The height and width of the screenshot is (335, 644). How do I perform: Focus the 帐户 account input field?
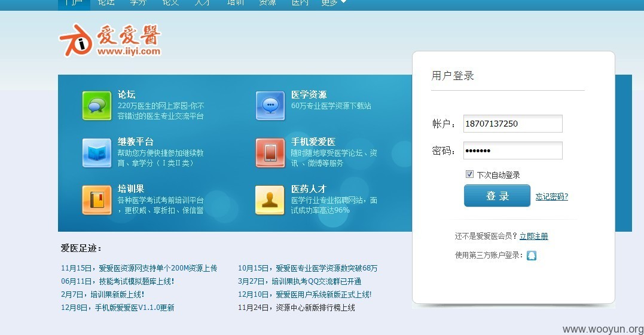pos(512,124)
